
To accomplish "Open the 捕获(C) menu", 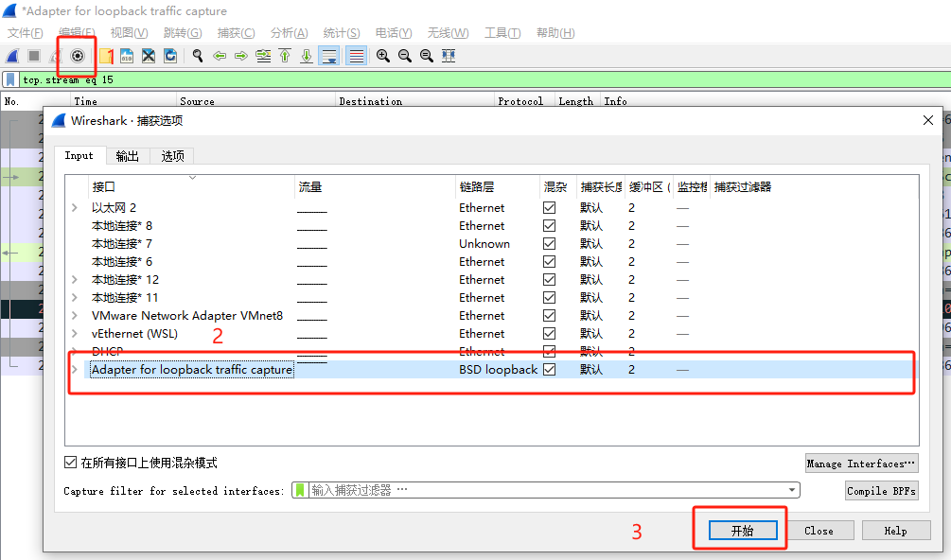I will (x=236, y=33).
